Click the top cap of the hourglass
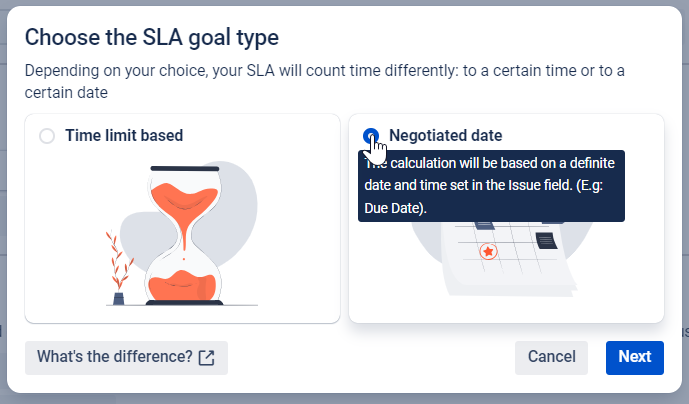Image resolution: width=689 pixels, height=404 pixels. point(185,168)
